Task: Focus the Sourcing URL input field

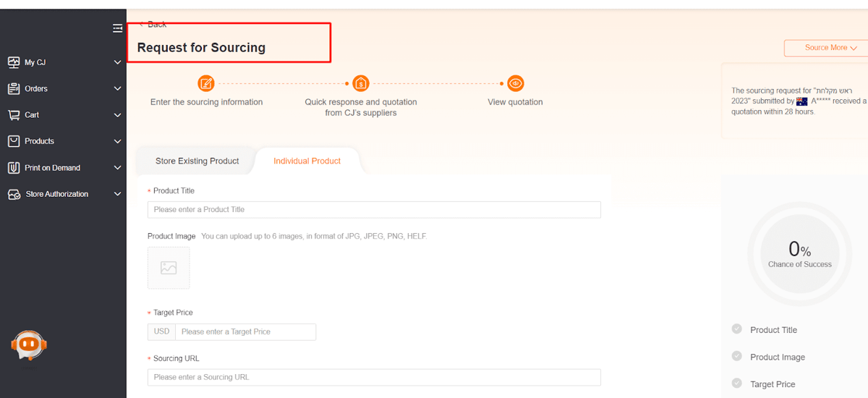Action: click(374, 377)
